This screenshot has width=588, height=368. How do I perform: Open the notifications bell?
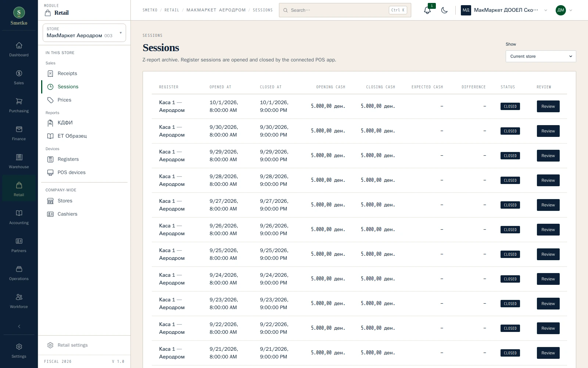pos(427,10)
